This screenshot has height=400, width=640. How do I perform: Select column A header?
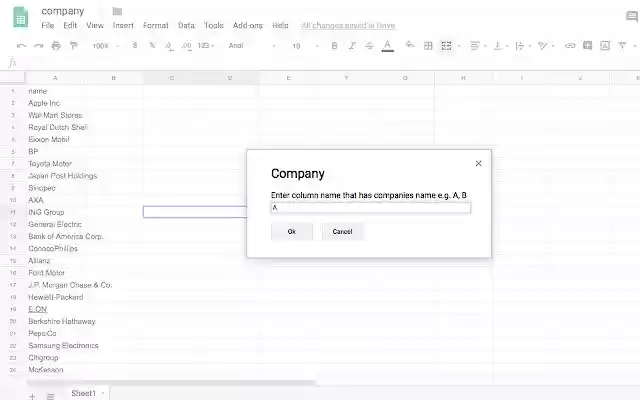pyautogui.click(x=55, y=78)
